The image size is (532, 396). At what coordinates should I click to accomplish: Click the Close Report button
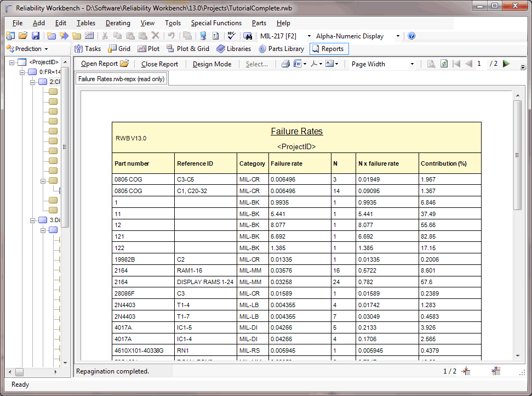click(159, 64)
